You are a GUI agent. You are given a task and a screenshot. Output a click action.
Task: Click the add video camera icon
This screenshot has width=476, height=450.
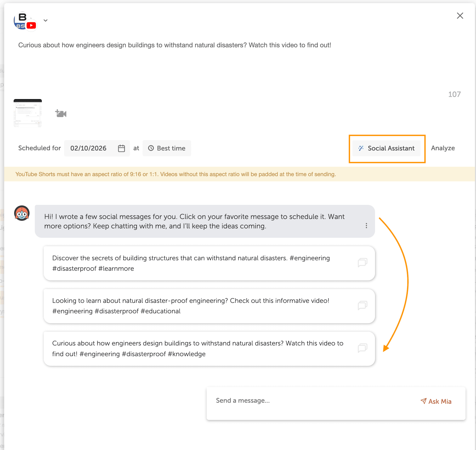(61, 113)
